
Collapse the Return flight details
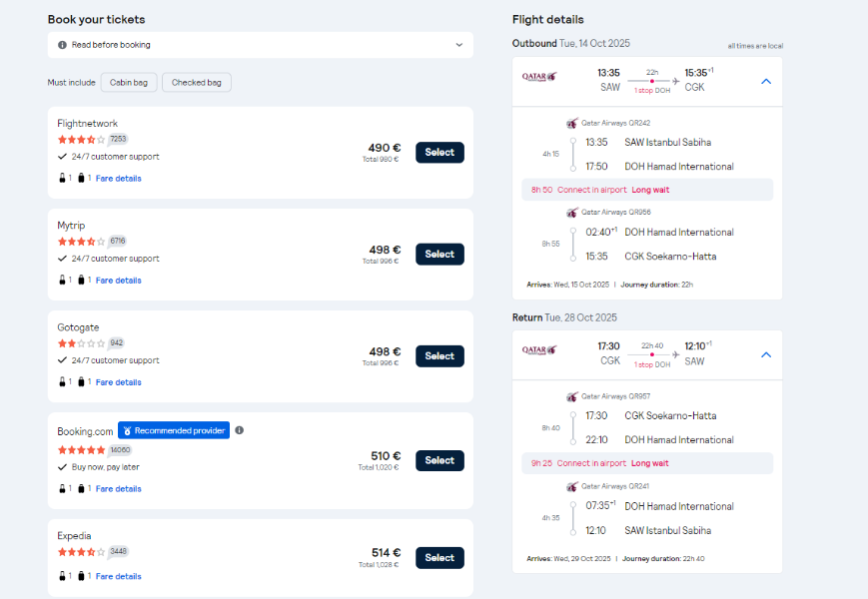pos(766,355)
